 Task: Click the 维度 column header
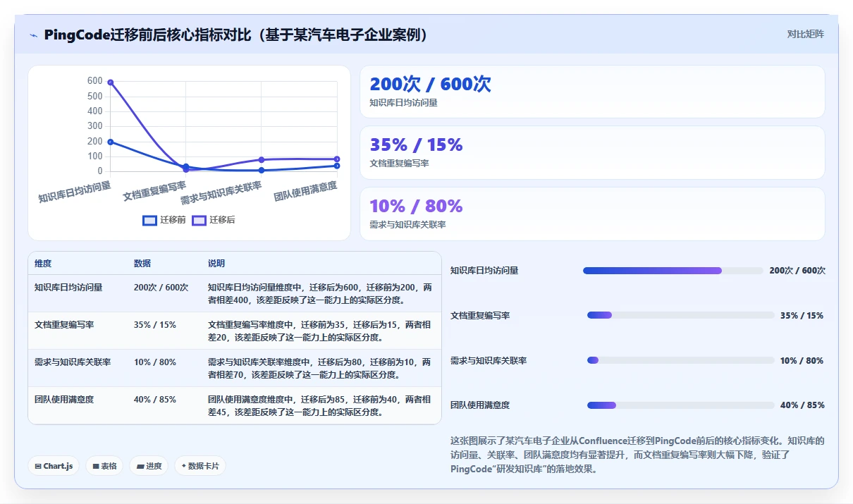pos(43,264)
